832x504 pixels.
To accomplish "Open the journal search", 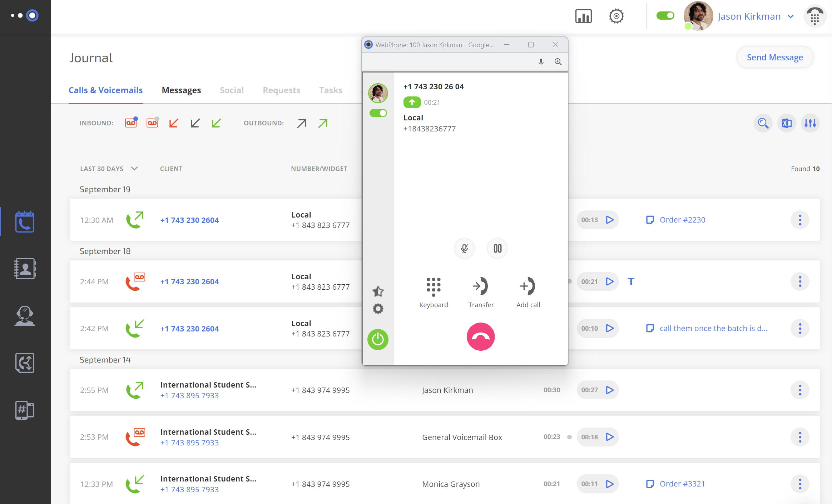I will (763, 123).
